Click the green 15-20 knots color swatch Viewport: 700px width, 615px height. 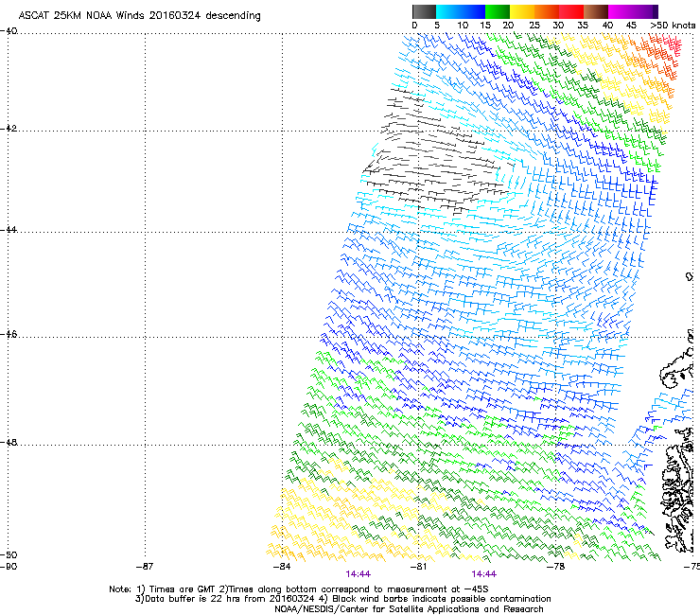click(498, 11)
